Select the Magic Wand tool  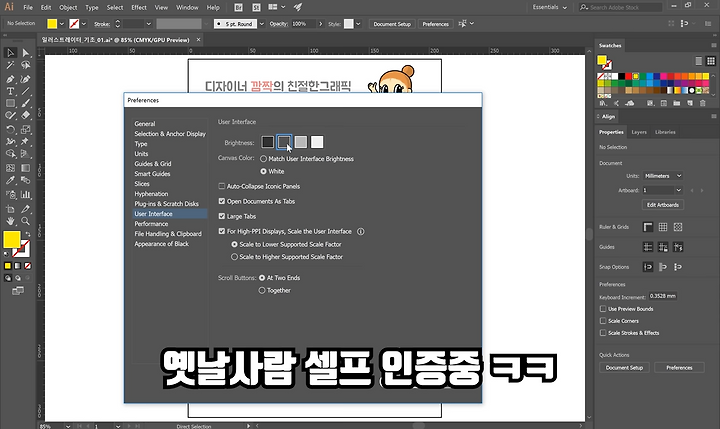click(x=10, y=65)
